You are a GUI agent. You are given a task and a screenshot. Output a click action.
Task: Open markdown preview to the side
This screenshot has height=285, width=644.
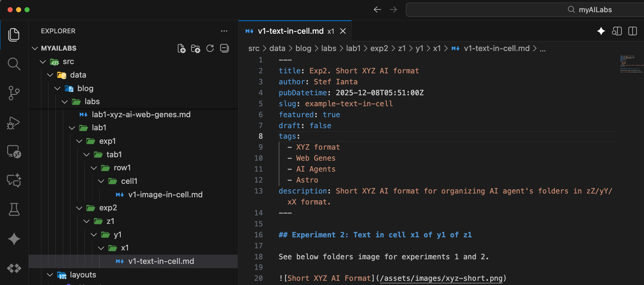coord(617,31)
